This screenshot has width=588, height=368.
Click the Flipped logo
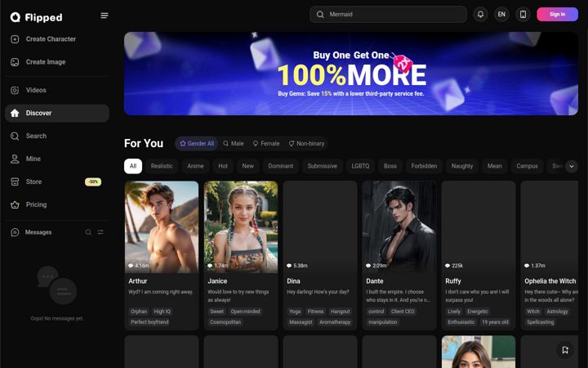tap(37, 17)
